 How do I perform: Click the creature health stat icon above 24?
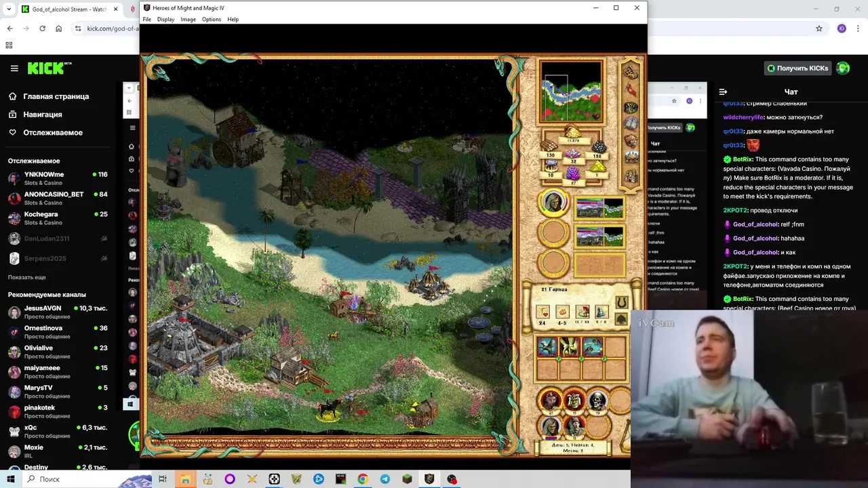point(542,311)
